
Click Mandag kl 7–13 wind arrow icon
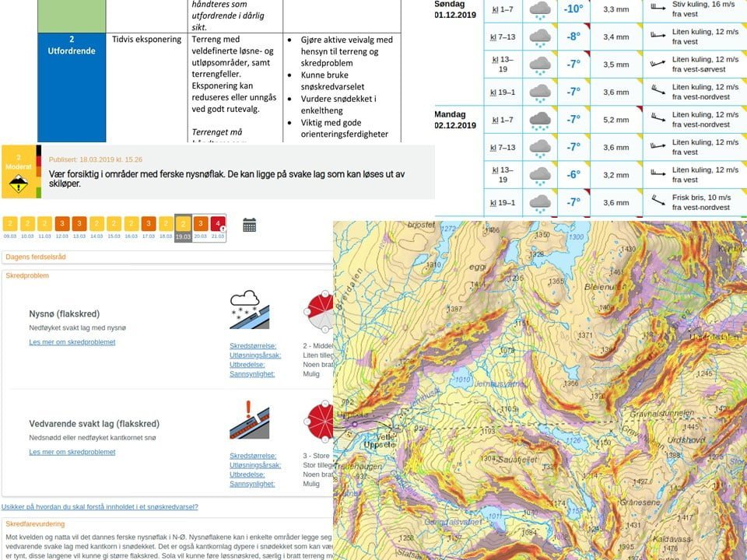[x=658, y=145]
